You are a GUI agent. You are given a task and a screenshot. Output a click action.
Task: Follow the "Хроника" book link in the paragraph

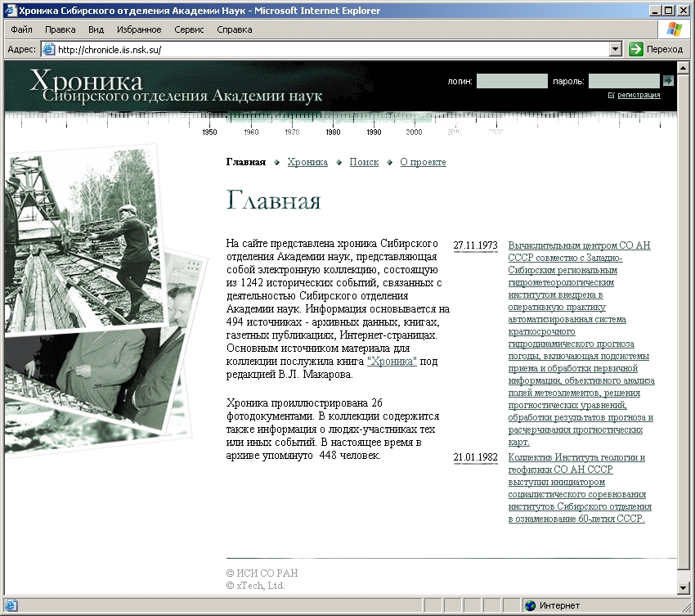392,361
